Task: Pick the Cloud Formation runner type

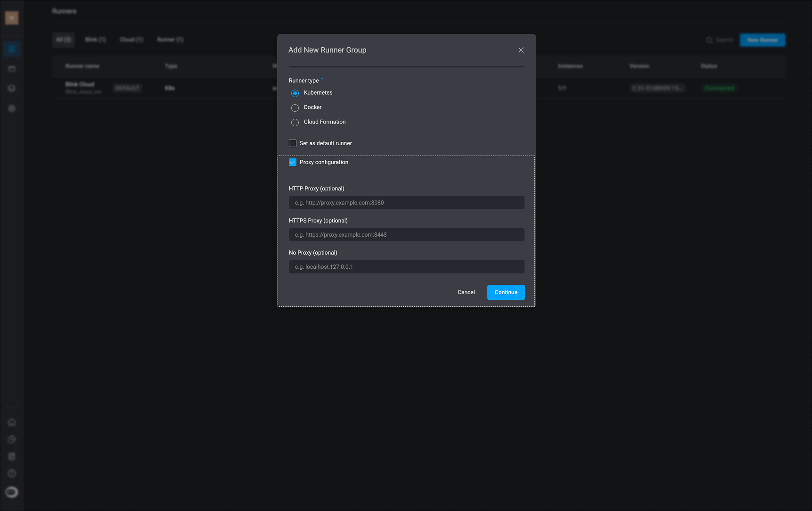Action: [295, 123]
